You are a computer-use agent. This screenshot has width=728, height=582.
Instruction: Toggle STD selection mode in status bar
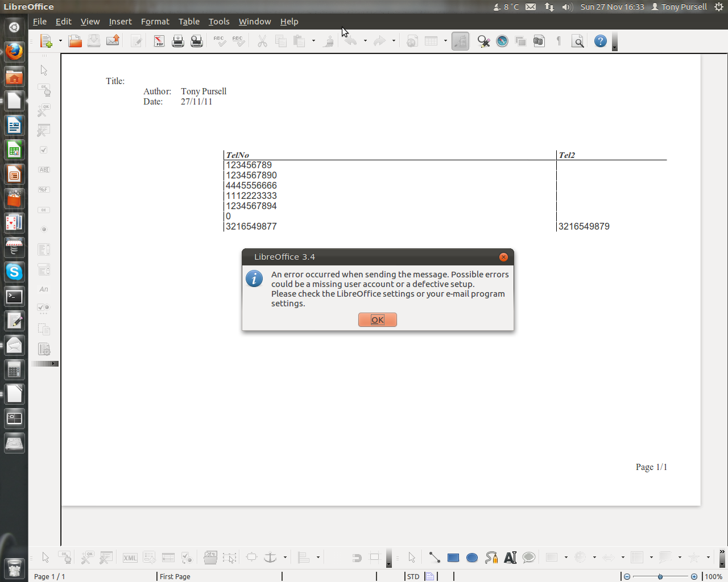coord(413,576)
